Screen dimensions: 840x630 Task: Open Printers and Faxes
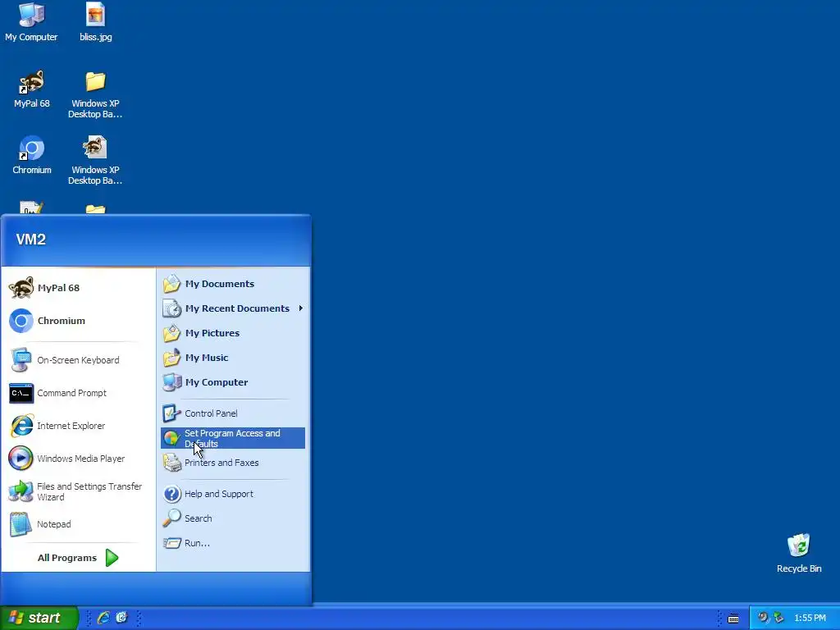(233, 463)
